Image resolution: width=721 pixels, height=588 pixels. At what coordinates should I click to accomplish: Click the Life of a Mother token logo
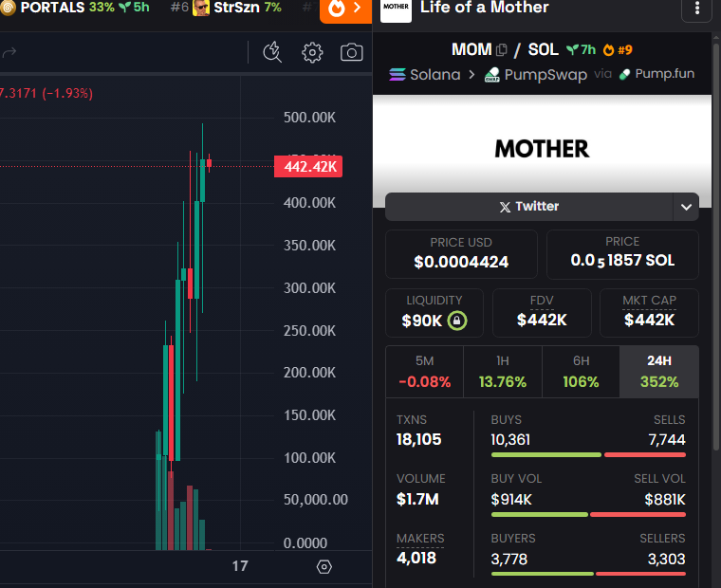(396, 9)
